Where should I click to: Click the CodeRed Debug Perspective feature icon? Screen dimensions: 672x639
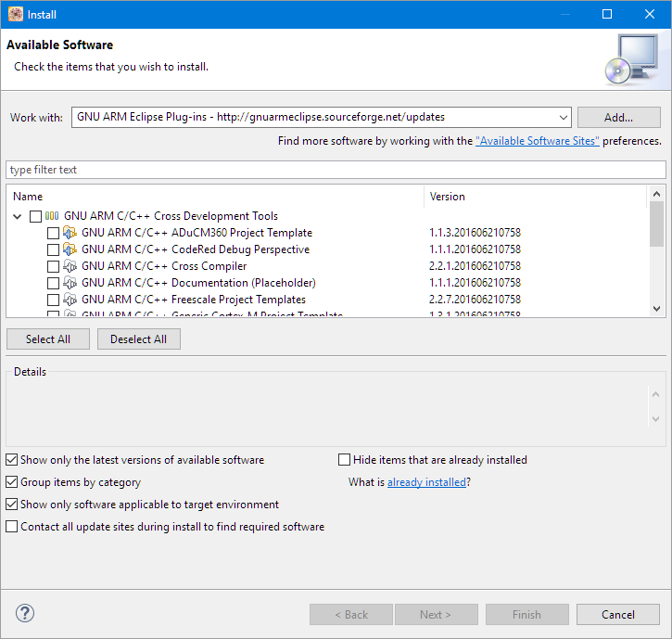coord(70,249)
